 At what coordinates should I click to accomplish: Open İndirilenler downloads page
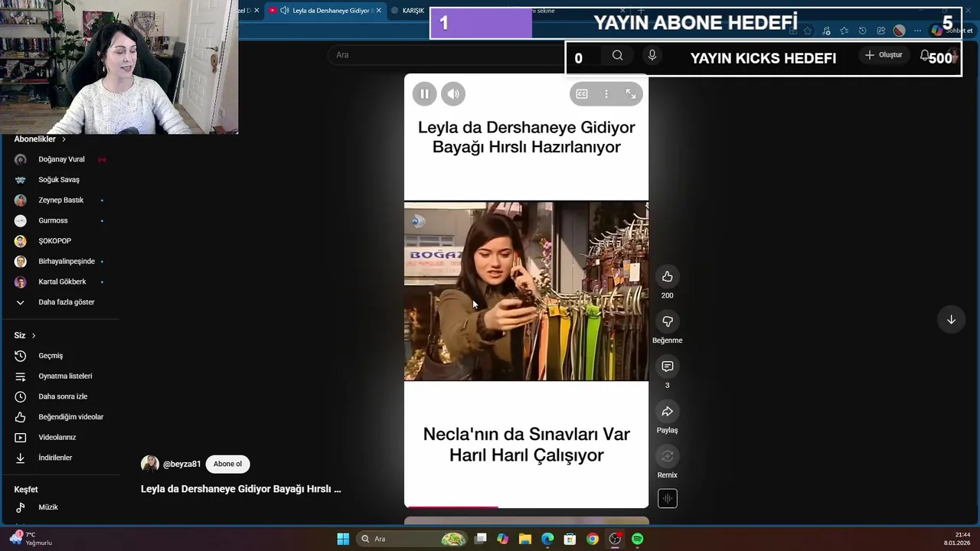pyautogui.click(x=55, y=458)
